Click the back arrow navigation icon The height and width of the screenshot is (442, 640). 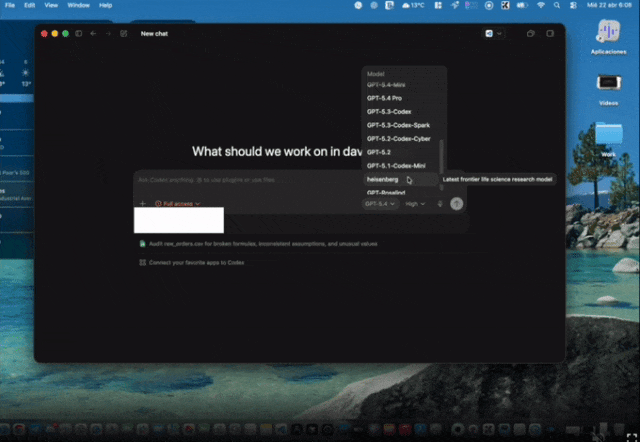click(x=94, y=33)
